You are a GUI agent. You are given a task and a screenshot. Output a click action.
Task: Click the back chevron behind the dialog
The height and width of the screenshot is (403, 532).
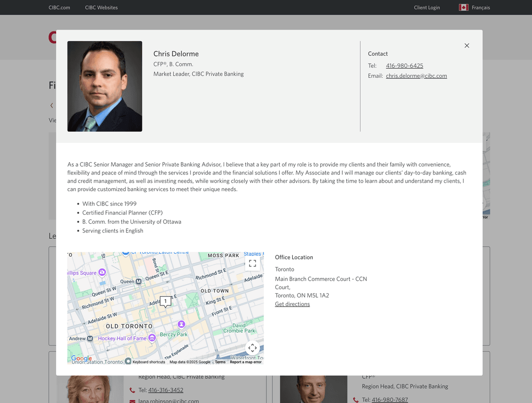coord(52,105)
